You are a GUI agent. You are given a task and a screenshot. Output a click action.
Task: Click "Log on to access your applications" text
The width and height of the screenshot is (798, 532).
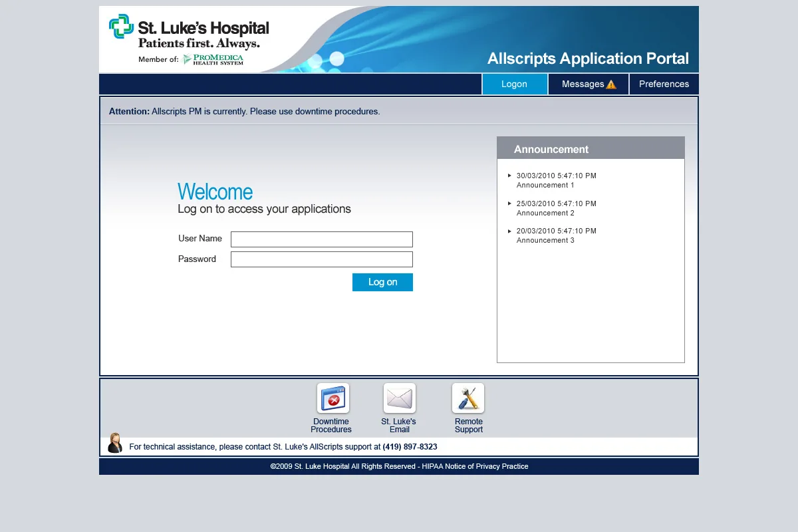point(264,209)
